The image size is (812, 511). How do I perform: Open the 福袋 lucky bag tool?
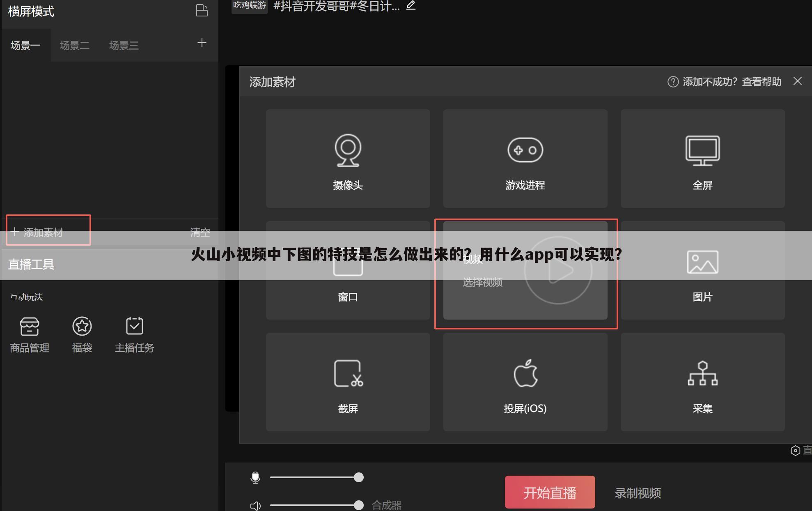click(x=82, y=335)
